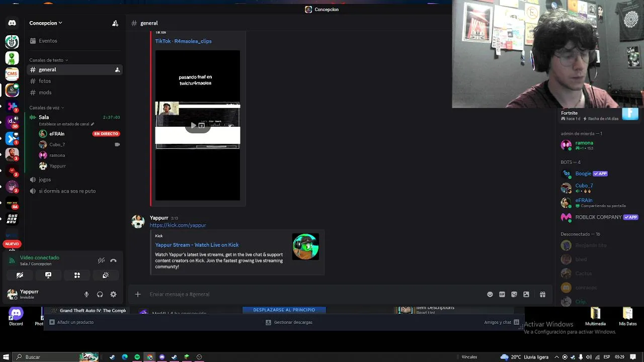
Task: Disconnect from the voice call
Action: pos(113,260)
